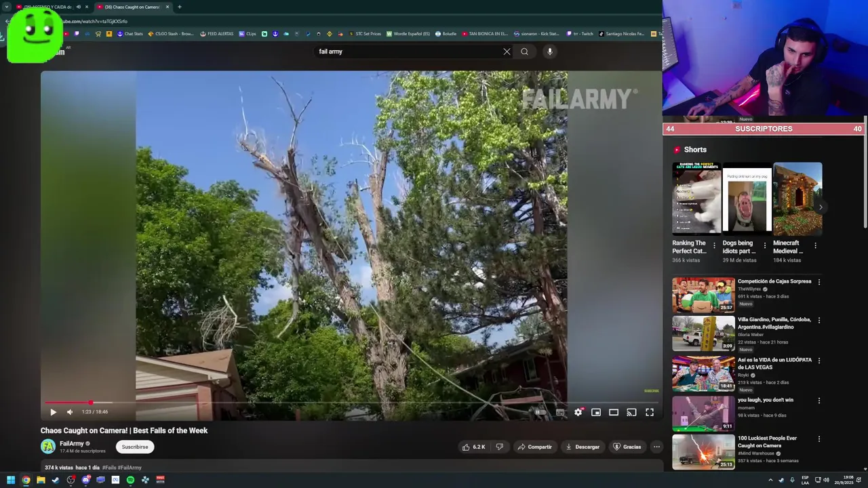Dislike the Chaos Caught on Camera video
Image resolution: width=868 pixels, height=488 pixels.
[500, 447]
